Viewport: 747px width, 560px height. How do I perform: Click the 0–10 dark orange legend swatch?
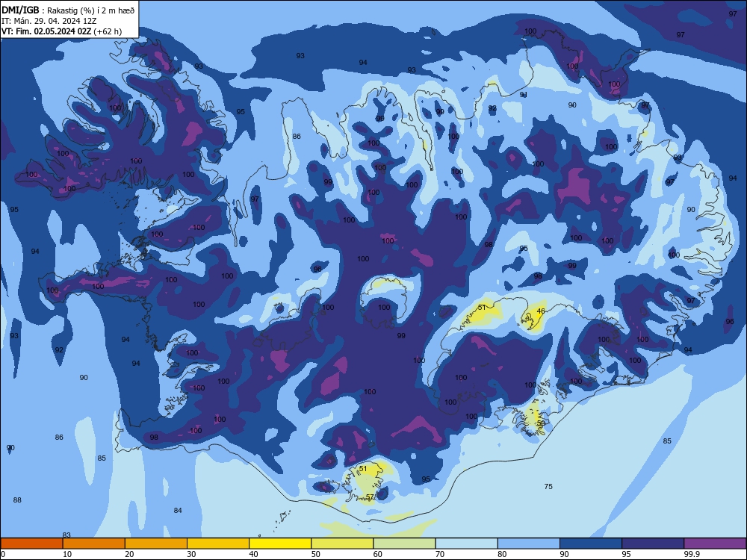[x=31, y=544]
